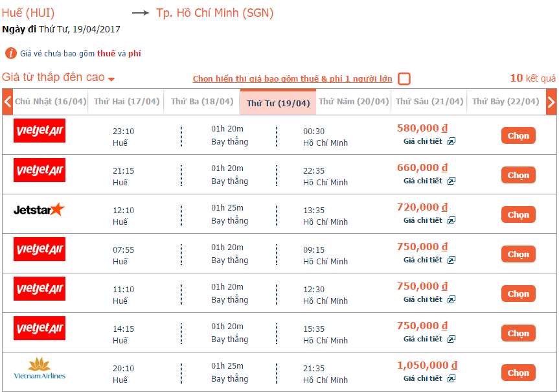This screenshot has width=559, height=392.
Task: Click VietJet Air logo of 14:15 flight
Action: click(x=40, y=328)
